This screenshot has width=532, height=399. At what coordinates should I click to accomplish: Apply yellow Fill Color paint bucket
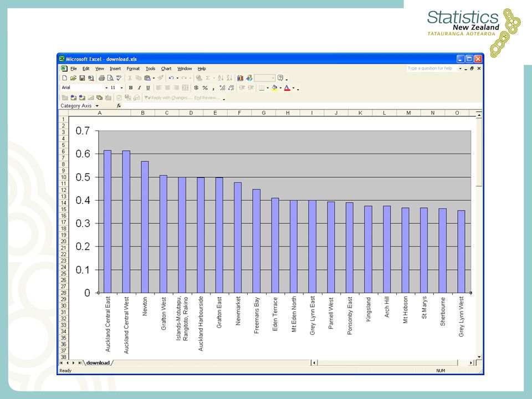tap(274, 88)
